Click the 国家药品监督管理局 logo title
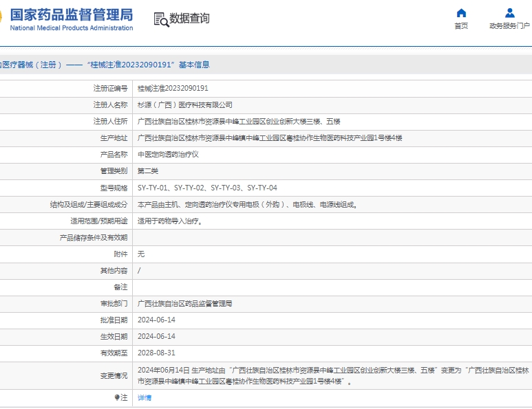532x409 pixels. (x=72, y=15)
